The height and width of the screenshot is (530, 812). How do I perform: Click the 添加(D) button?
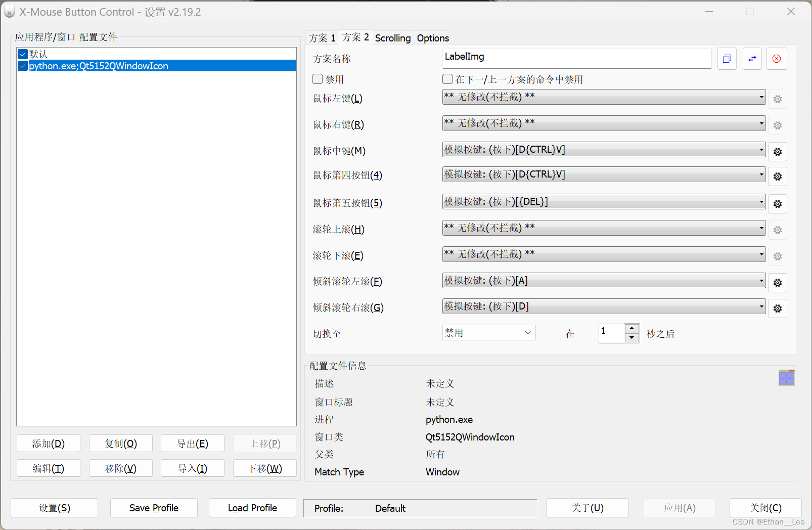click(49, 444)
